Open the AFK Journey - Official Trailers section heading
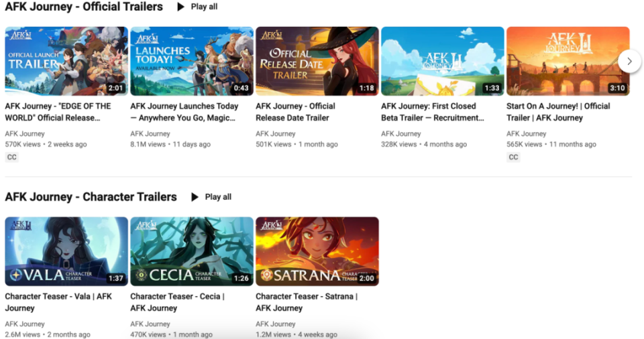Screen dimensions: 644x339 point(84,7)
